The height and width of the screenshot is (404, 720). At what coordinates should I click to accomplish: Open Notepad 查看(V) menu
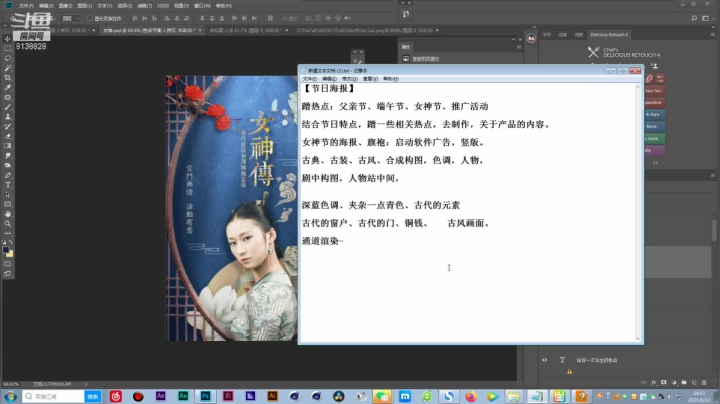(370, 79)
